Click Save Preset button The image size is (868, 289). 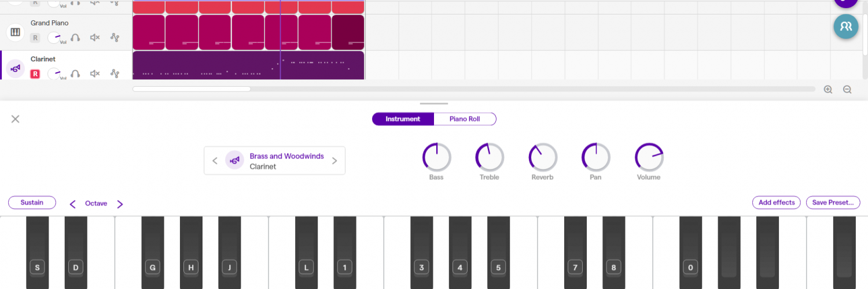833,203
